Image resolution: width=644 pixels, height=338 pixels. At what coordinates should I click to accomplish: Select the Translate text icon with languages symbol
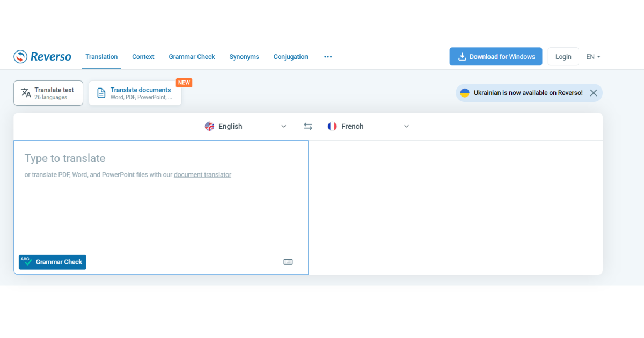point(26,92)
